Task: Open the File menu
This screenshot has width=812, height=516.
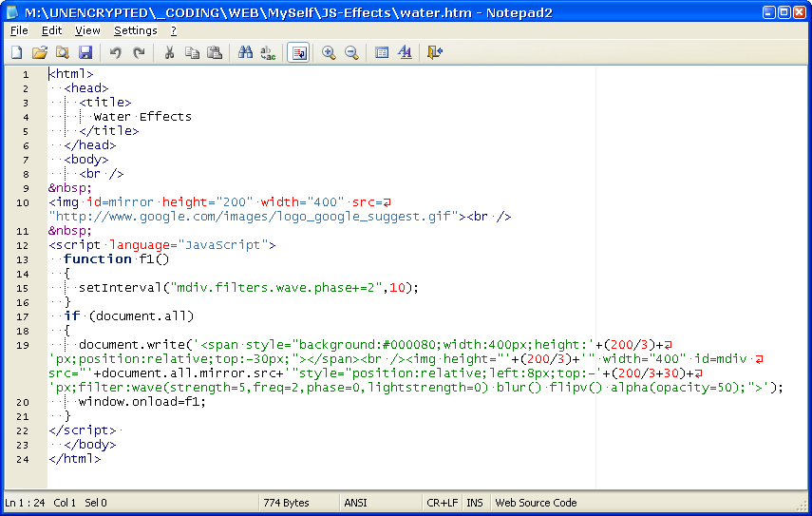Action: coord(19,30)
